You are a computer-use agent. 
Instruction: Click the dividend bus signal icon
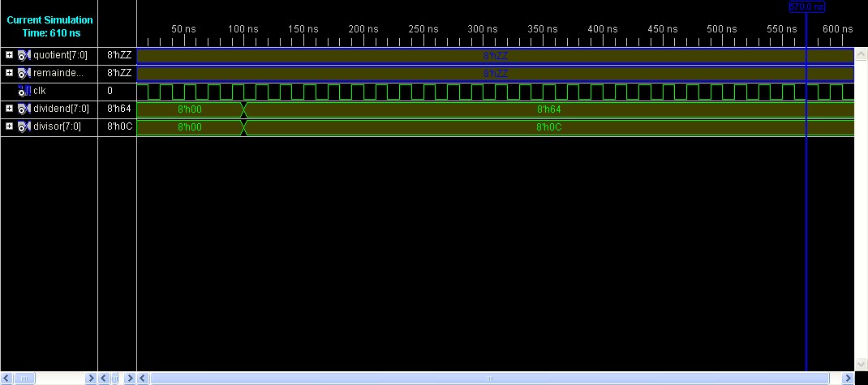(24, 109)
